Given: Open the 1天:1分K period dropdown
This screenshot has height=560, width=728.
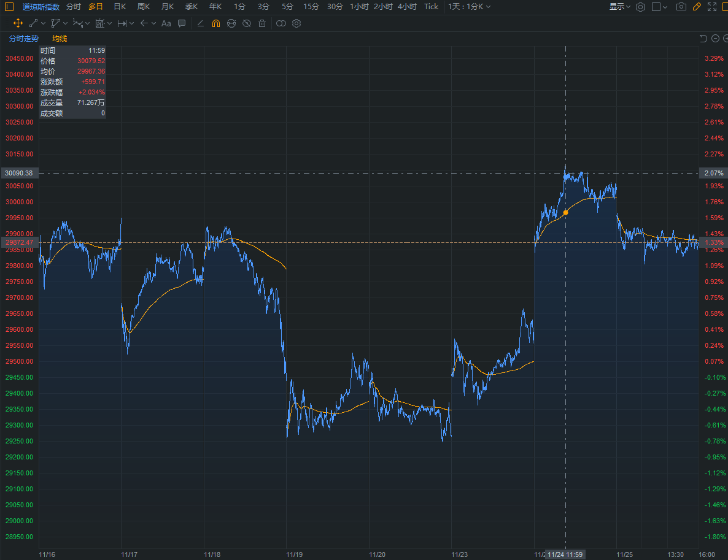Looking at the screenshot, I should coord(469,7).
